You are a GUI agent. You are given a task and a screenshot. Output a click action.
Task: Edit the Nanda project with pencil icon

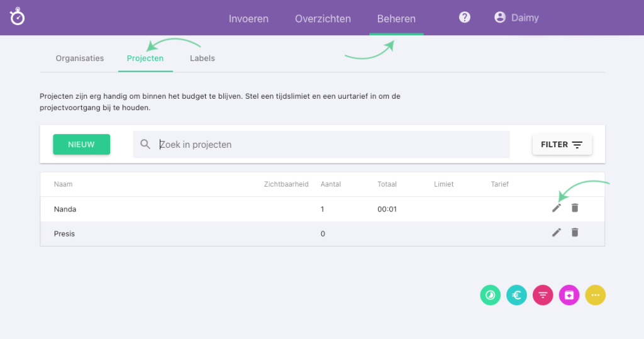(557, 208)
